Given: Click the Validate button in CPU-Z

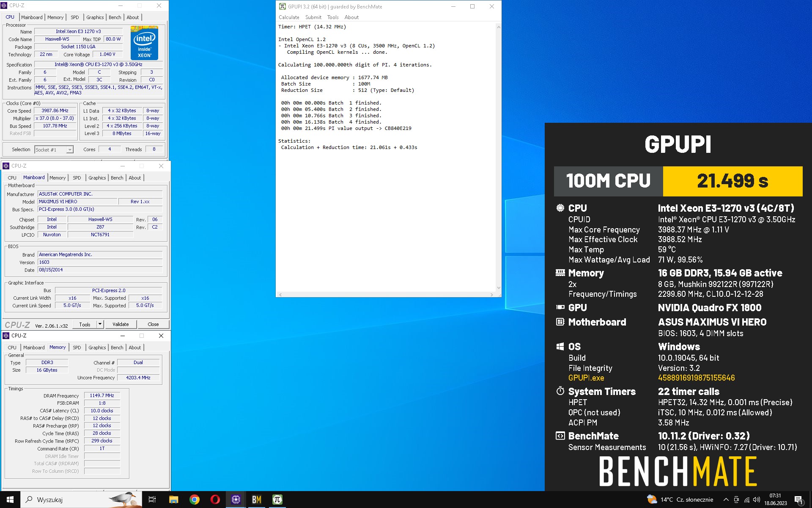Looking at the screenshot, I should tap(121, 324).
